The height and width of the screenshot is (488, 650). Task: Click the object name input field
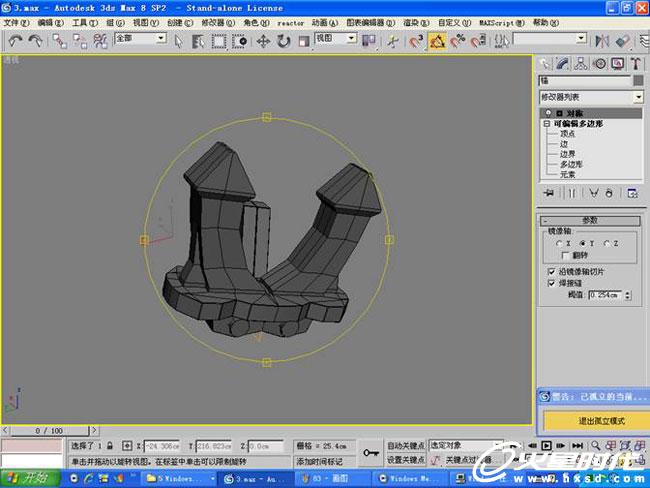(585, 80)
